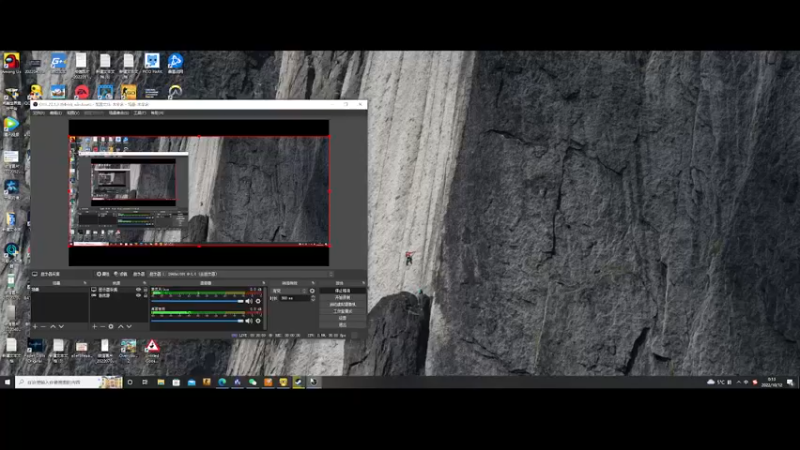Mute the Mic/Aux speaker icon

[x=249, y=301]
